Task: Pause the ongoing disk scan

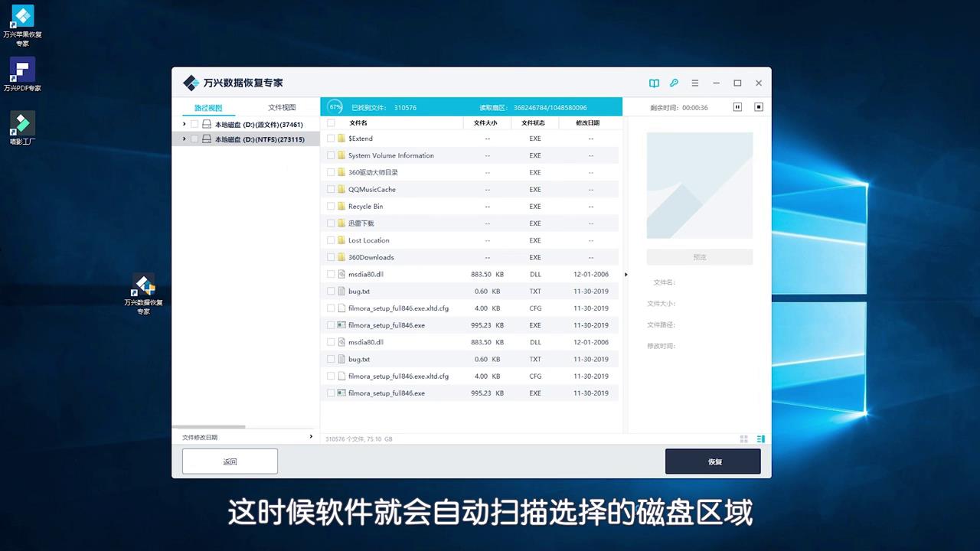Action: (737, 107)
